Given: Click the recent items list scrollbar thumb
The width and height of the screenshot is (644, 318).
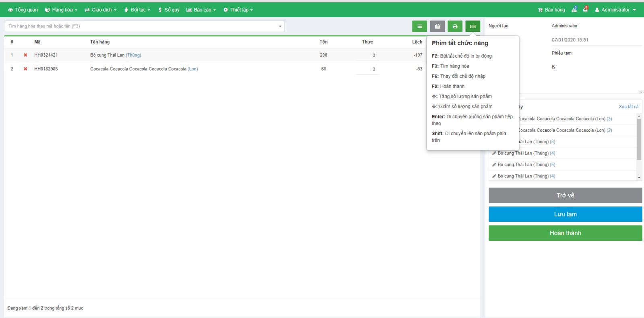Looking at the screenshot, I should click(639, 139).
